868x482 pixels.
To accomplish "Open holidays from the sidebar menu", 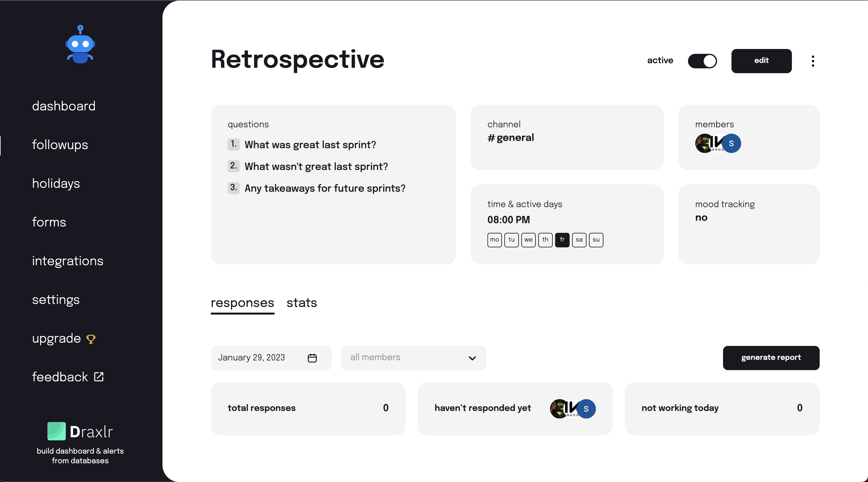I will [56, 184].
